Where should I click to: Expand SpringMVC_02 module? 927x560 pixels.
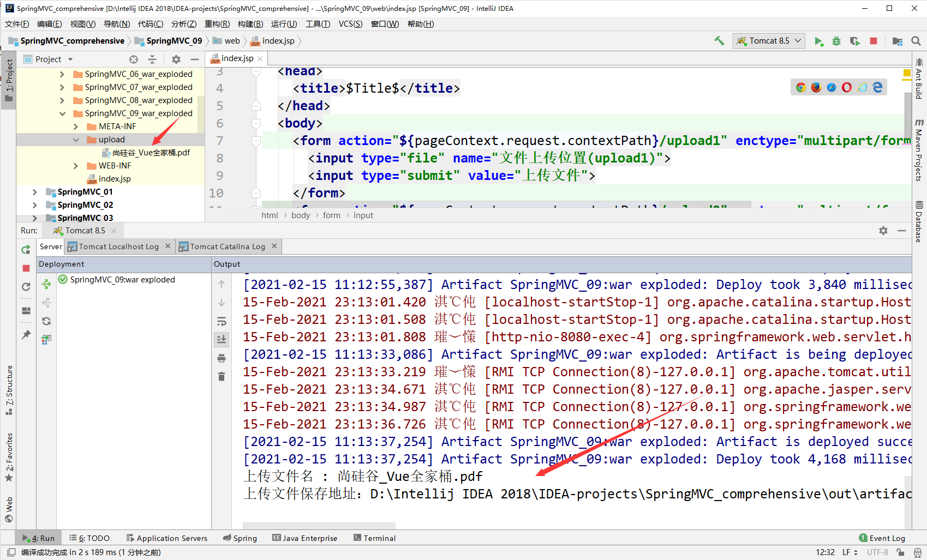click(x=34, y=205)
